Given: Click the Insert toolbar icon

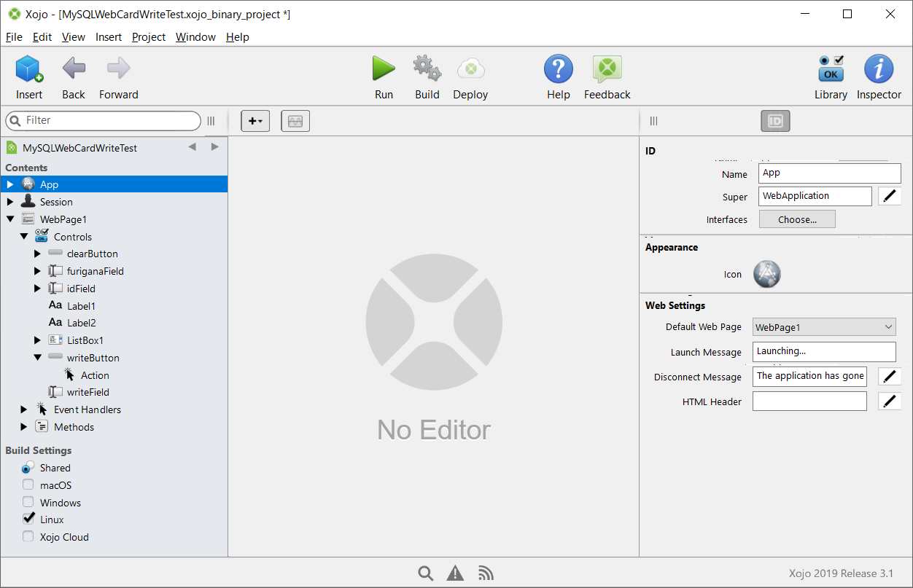Looking at the screenshot, I should [x=29, y=69].
